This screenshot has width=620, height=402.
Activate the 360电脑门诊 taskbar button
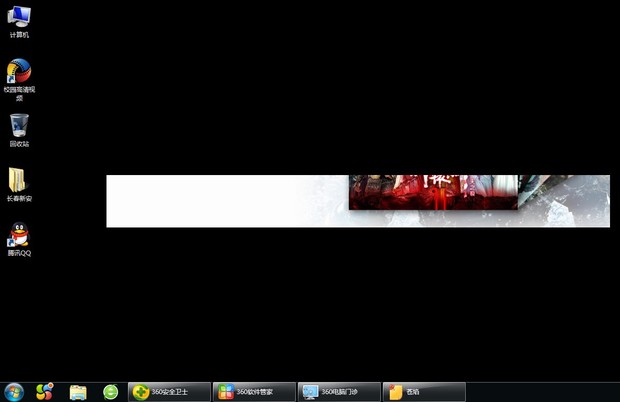[x=340, y=391]
